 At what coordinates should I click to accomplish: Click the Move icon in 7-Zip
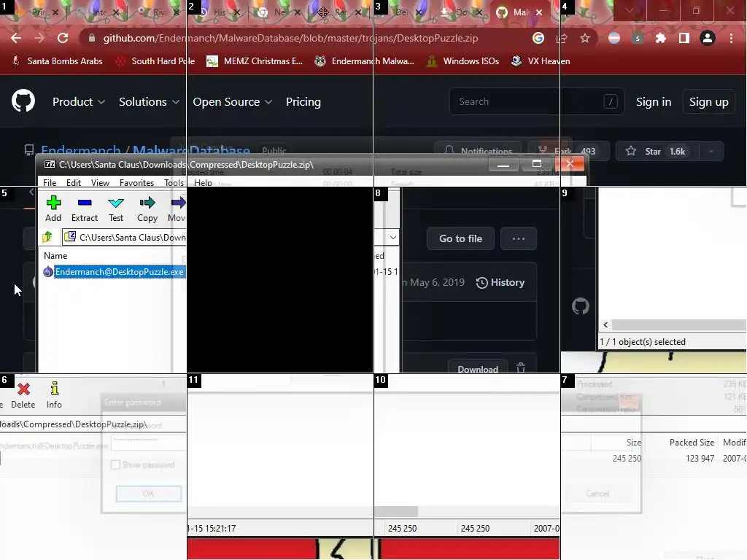[178, 203]
